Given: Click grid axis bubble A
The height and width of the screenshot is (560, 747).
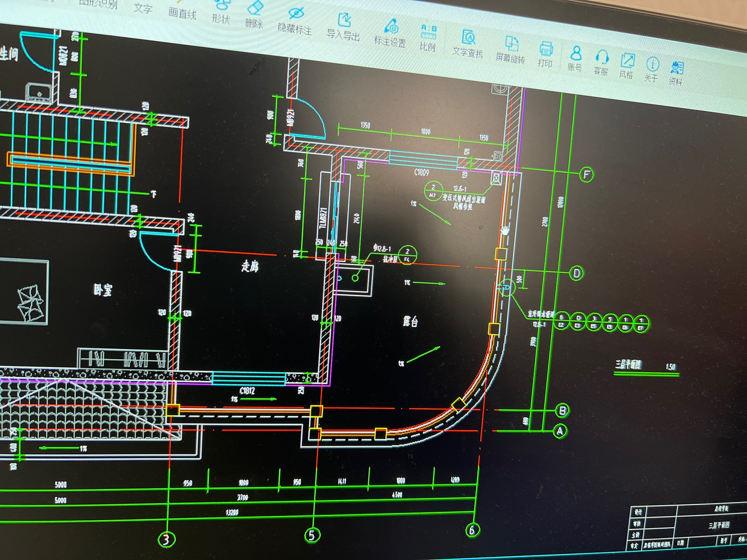Looking at the screenshot, I should [560, 431].
